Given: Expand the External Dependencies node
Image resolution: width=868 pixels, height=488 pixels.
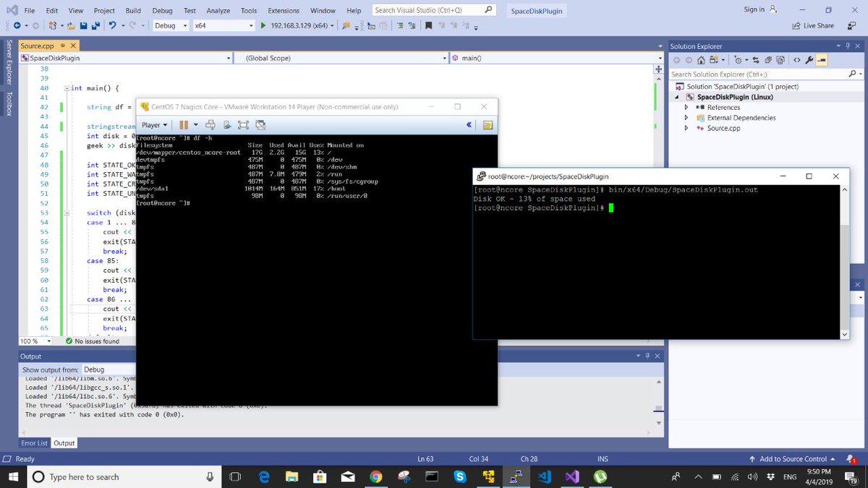Looking at the screenshot, I should 686,118.
